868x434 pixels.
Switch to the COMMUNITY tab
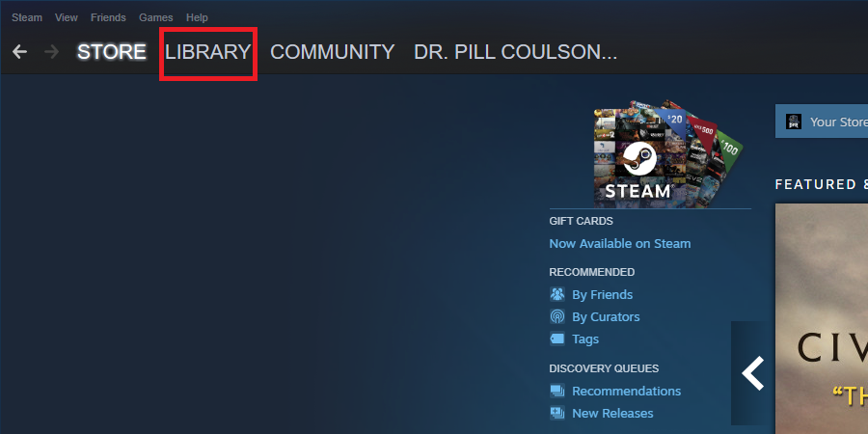tap(332, 52)
